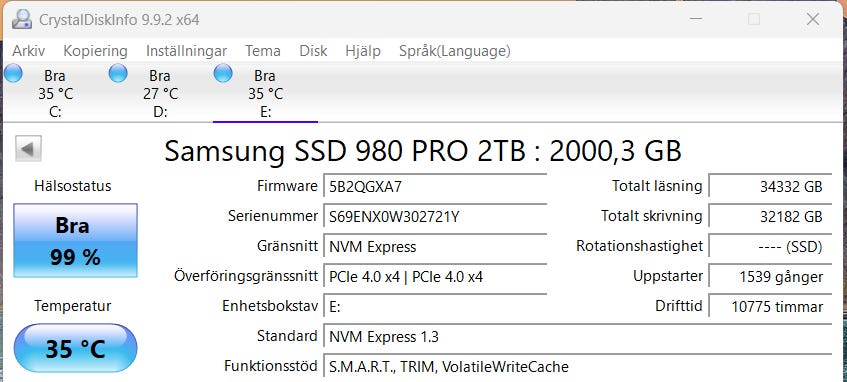847x382 pixels.
Task: Click the Rotationshastighet label
Action: [640, 246]
